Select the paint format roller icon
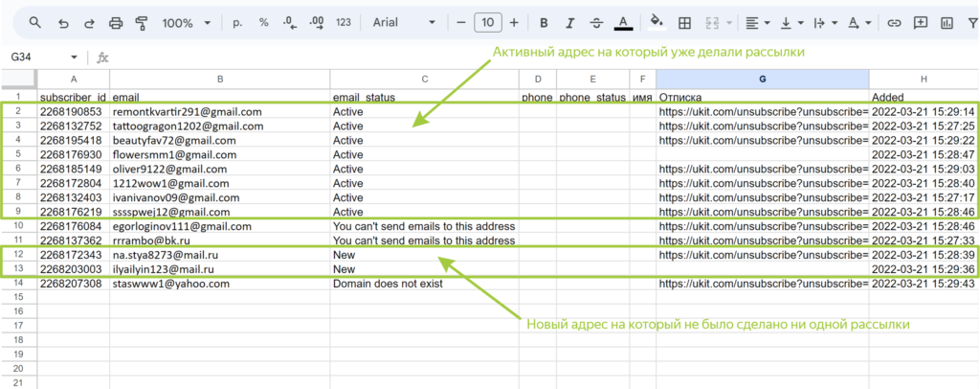The width and height of the screenshot is (980, 389). (142, 23)
